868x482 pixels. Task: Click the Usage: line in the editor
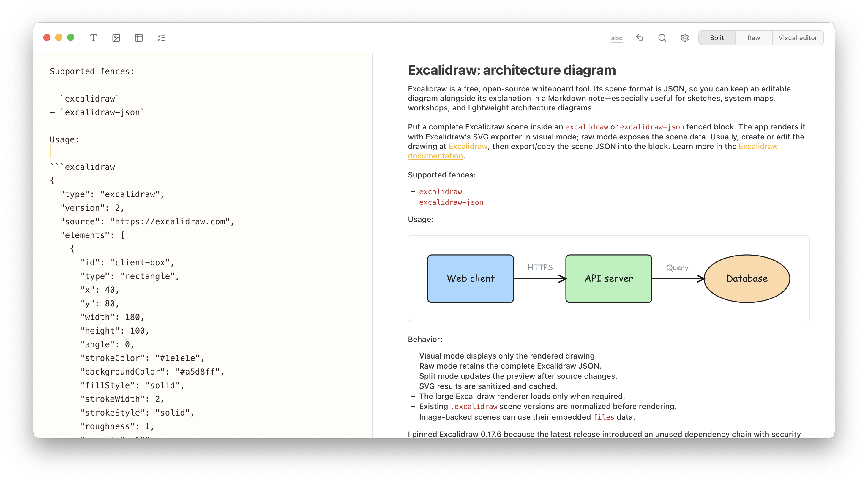pyautogui.click(x=65, y=140)
